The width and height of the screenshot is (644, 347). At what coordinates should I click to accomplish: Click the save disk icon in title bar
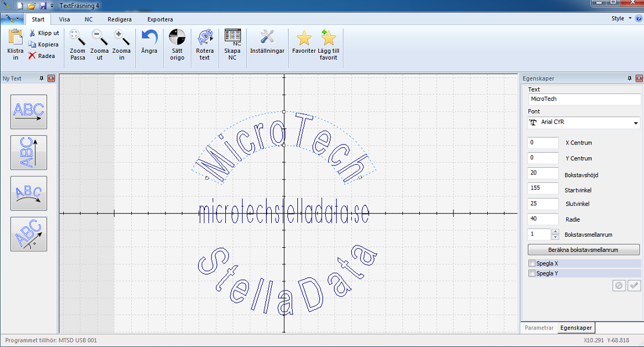point(43,6)
